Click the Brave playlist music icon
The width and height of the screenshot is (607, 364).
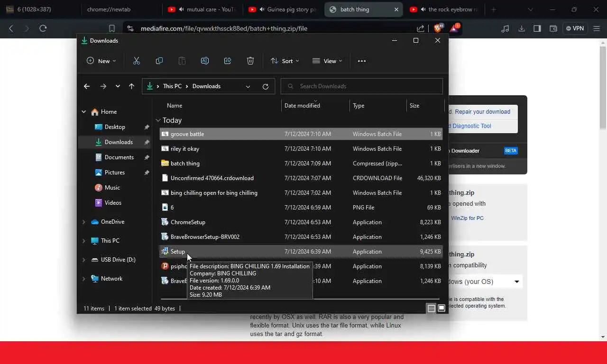(x=505, y=28)
